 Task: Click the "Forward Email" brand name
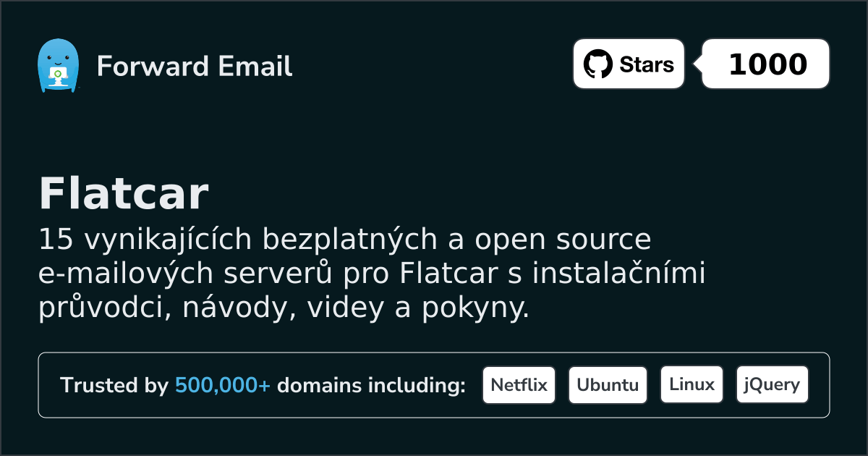195,67
